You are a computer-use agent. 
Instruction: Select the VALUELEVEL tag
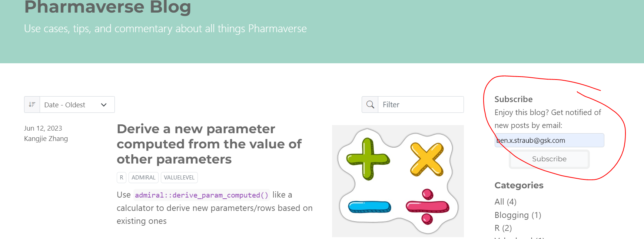pos(179,178)
